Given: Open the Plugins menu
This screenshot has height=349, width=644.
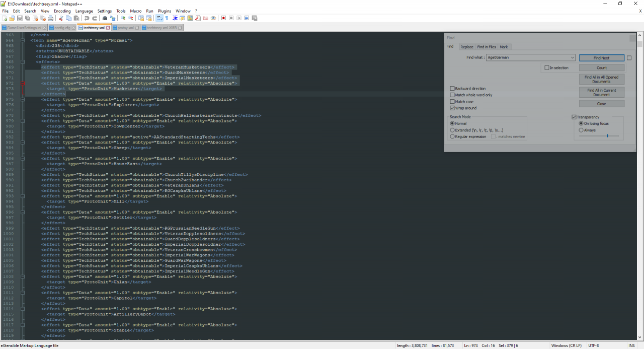Looking at the screenshot, I should [x=164, y=11].
